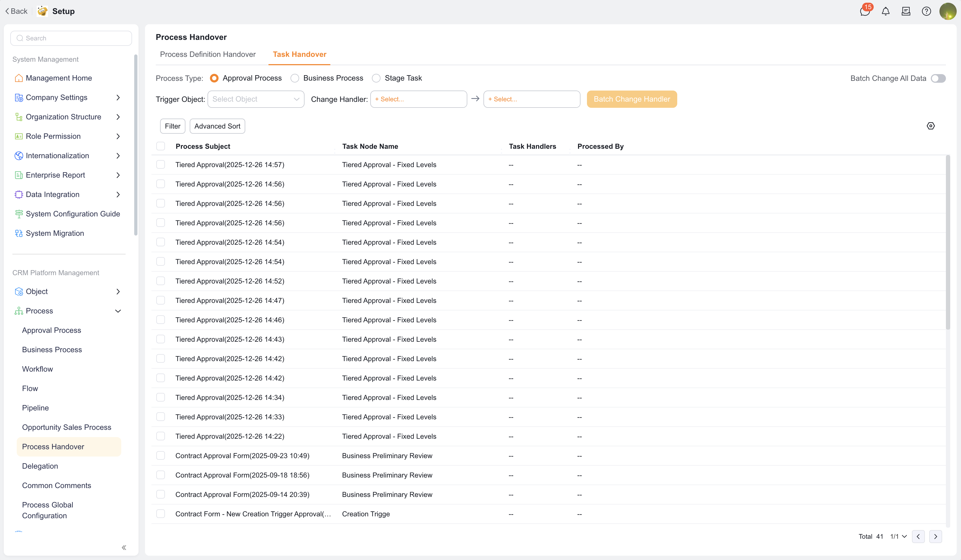This screenshot has width=961, height=560.
Task: Click the Management Home house icon
Action: tap(19, 78)
